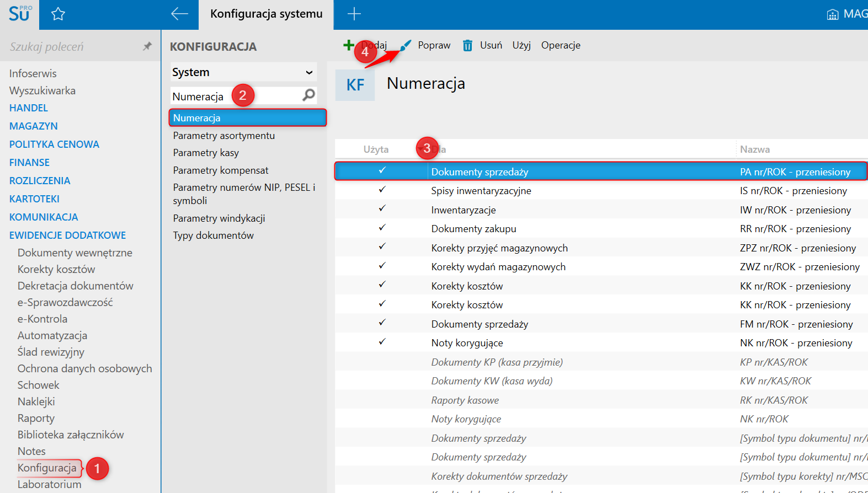
Task: Open favorites with the star icon
Action: pyautogui.click(x=58, y=14)
